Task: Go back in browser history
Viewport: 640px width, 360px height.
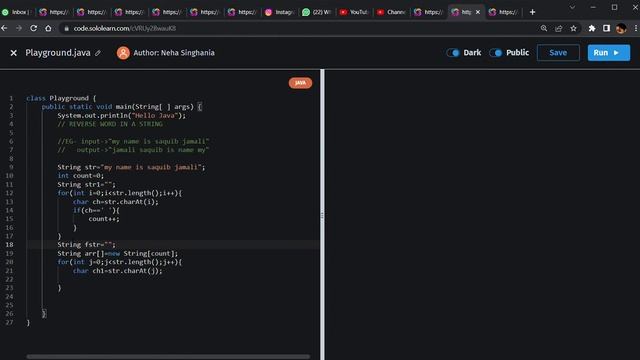Action: (4, 28)
